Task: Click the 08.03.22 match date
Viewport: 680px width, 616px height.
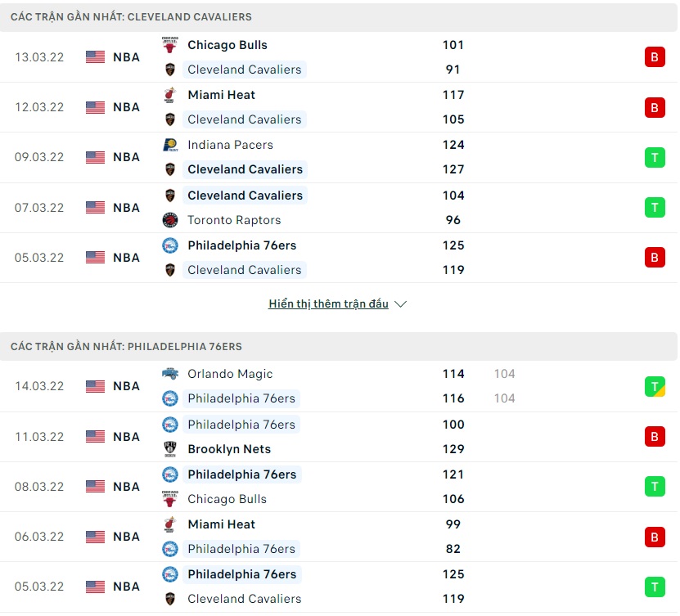Action: pyautogui.click(x=39, y=487)
